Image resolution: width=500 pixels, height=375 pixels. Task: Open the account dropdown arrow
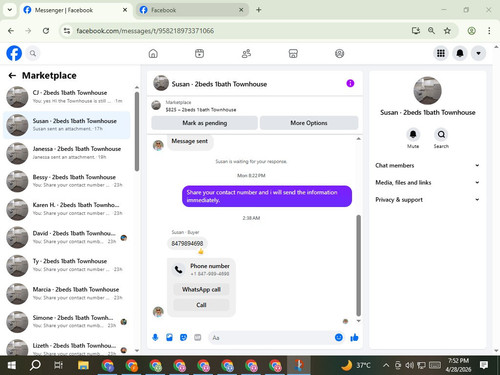(x=478, y=53)
